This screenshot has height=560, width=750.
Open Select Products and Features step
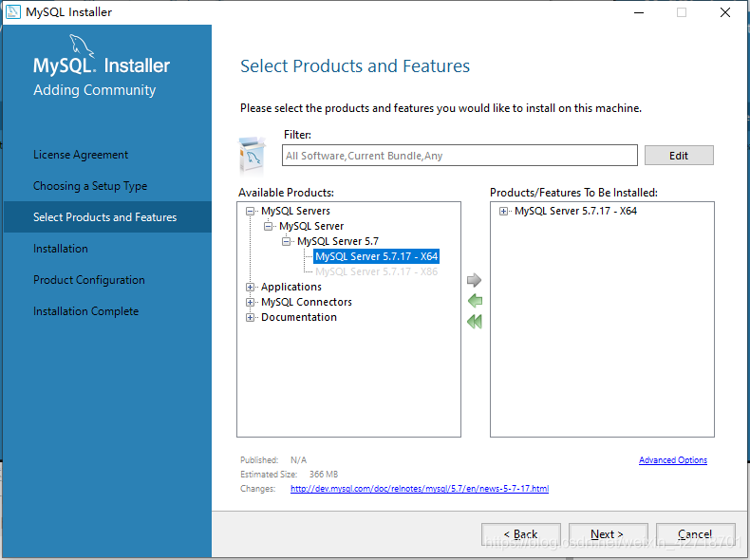[x=107, y=217]
